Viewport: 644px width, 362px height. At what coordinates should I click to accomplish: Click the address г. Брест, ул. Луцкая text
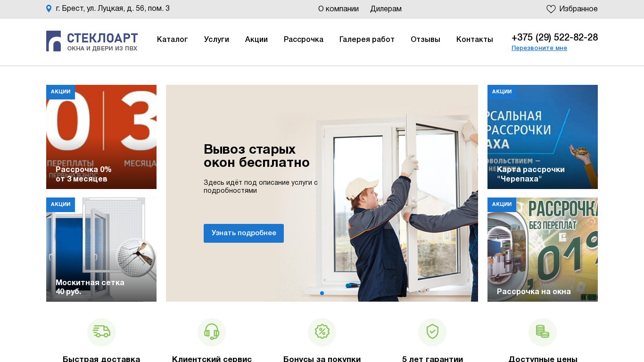(113, 8)
